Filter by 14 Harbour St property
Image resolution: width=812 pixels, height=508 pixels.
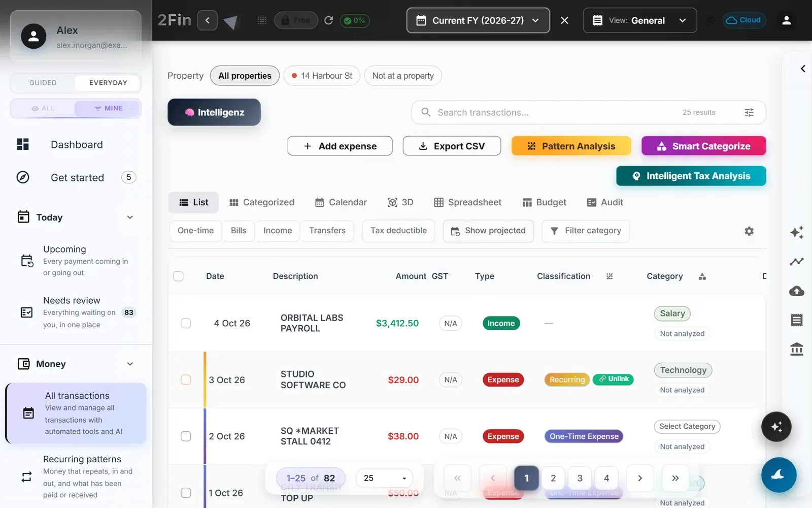coord(322,76)
